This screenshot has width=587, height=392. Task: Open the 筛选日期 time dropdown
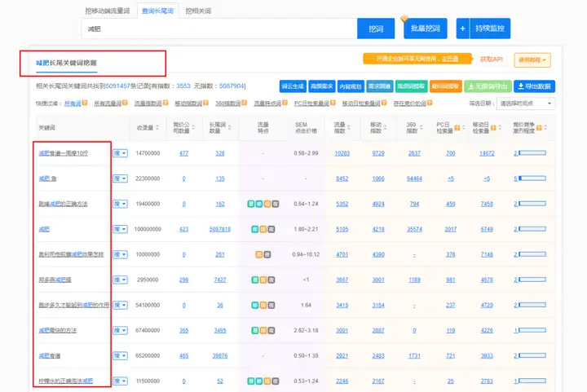pos(526,104)
